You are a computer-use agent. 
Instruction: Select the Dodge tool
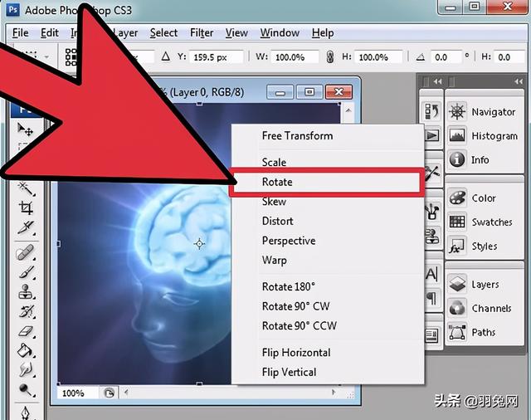click(x=26, y=390)
